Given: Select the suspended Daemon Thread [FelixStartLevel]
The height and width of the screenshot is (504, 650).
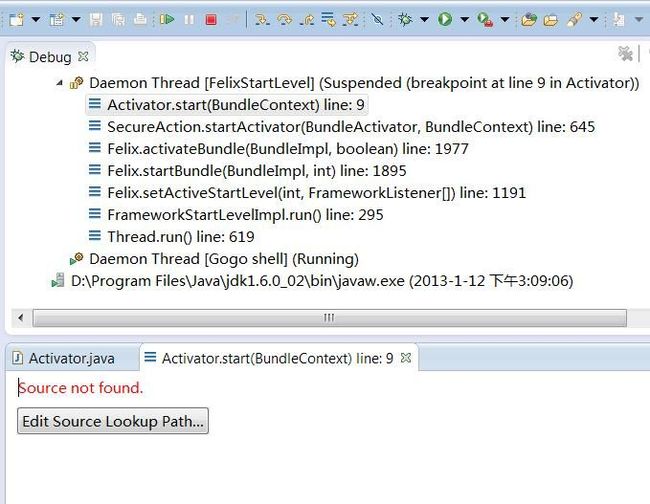Looking at the screenshot, I should tap(364, 83).
